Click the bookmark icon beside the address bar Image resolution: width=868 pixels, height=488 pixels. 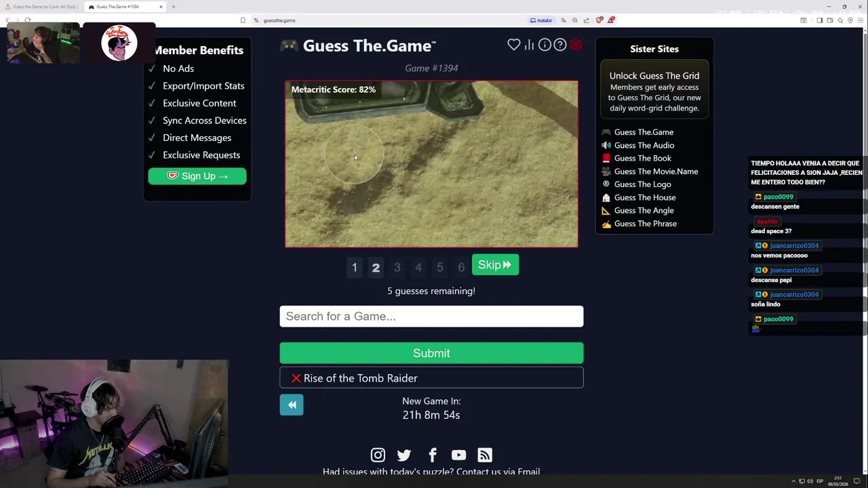243,20
